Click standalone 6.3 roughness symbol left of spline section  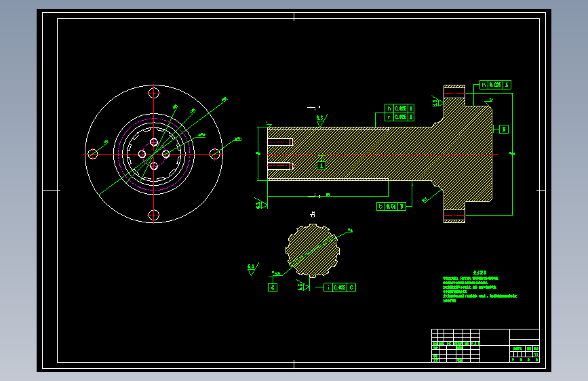252,269
